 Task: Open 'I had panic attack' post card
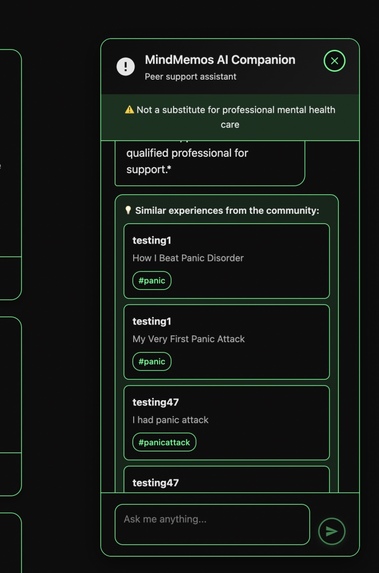pyautogui.click(x=227, y=422)
